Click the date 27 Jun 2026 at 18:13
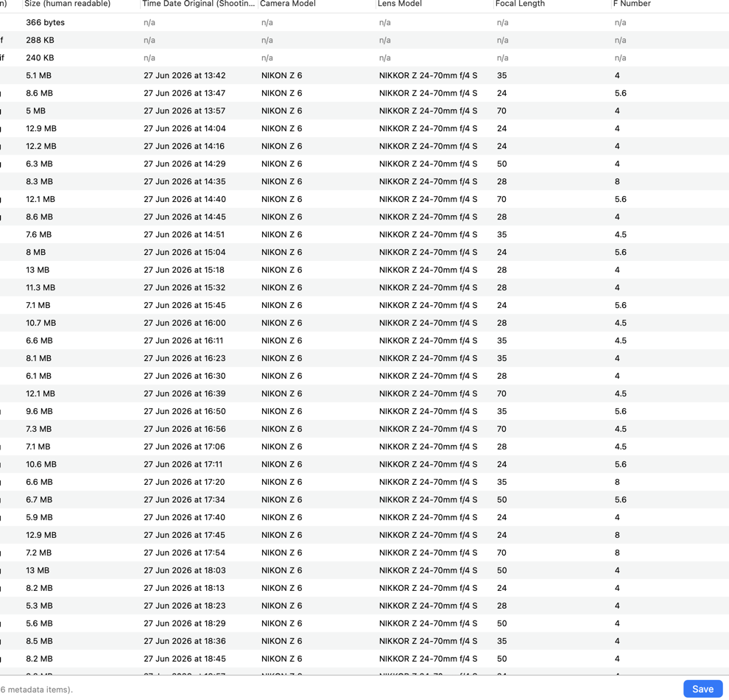This screenshot has width=729, height=700. pyautogui.click(x=184, y=588)
